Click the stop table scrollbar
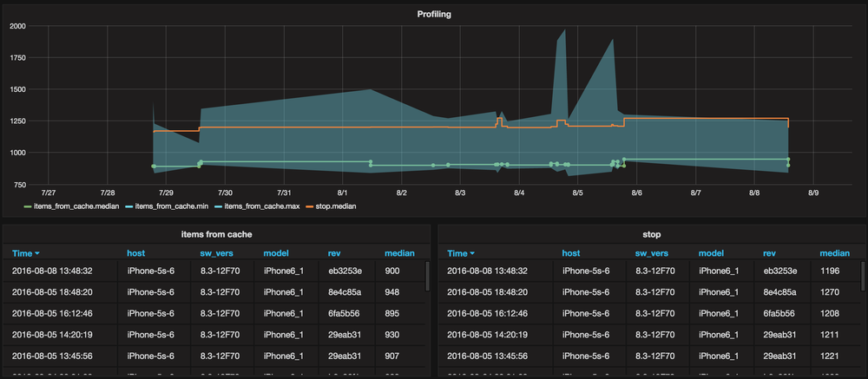Screen dimensions: 868x379 point(863,276)
